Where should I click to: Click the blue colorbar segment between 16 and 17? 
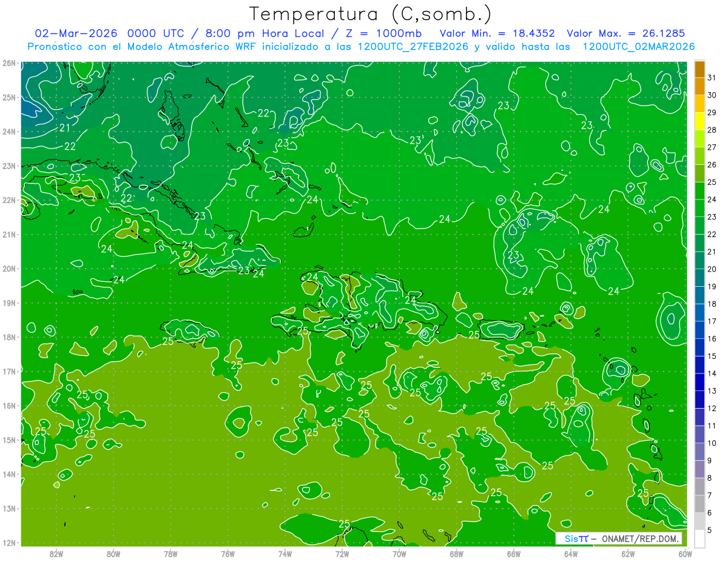[699, 330]
